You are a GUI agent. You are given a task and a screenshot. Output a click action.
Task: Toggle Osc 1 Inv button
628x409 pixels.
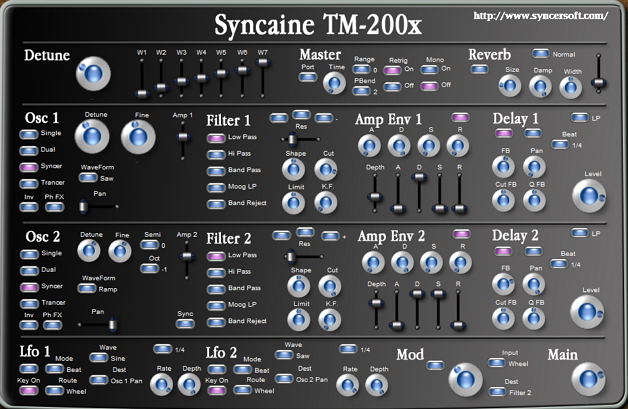29,207
